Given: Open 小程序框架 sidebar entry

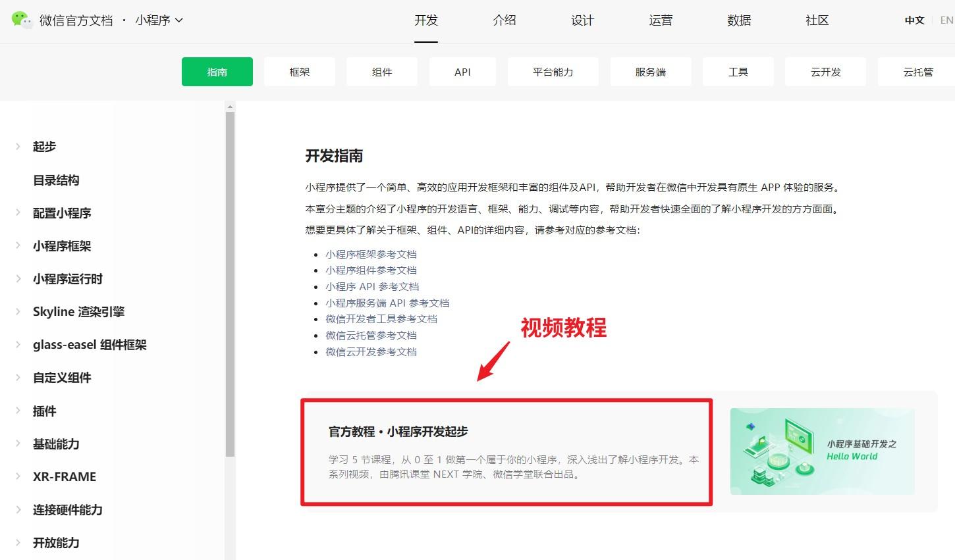Looking at the screenshot, I should click(62, 246).
